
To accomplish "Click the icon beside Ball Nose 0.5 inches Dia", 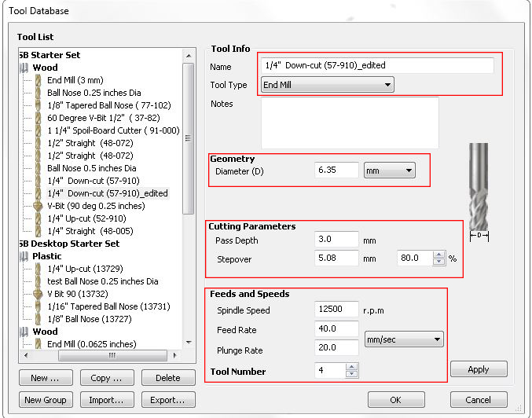I will click(x=39, y=168).
